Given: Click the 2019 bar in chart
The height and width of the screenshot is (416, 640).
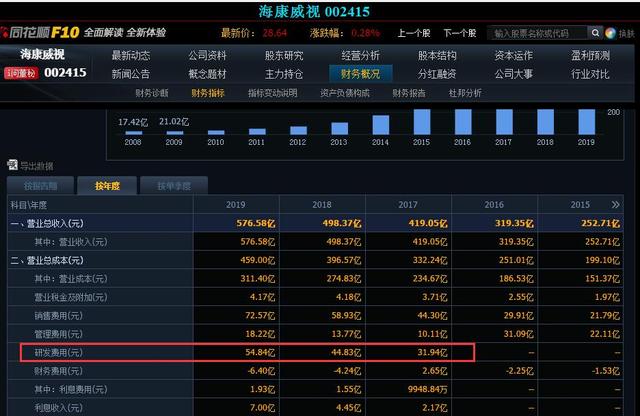Looking at the screenshot, I should pos(587,122).
